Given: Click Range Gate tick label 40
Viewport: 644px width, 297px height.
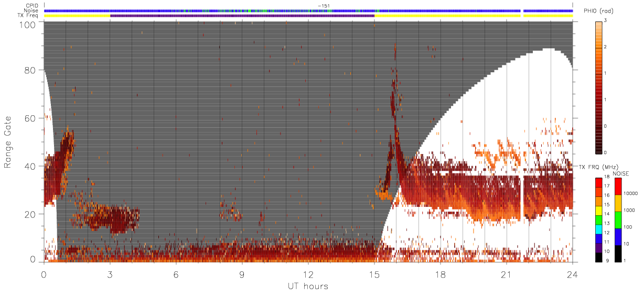Looking at the screenshot, I should point(29,166).
